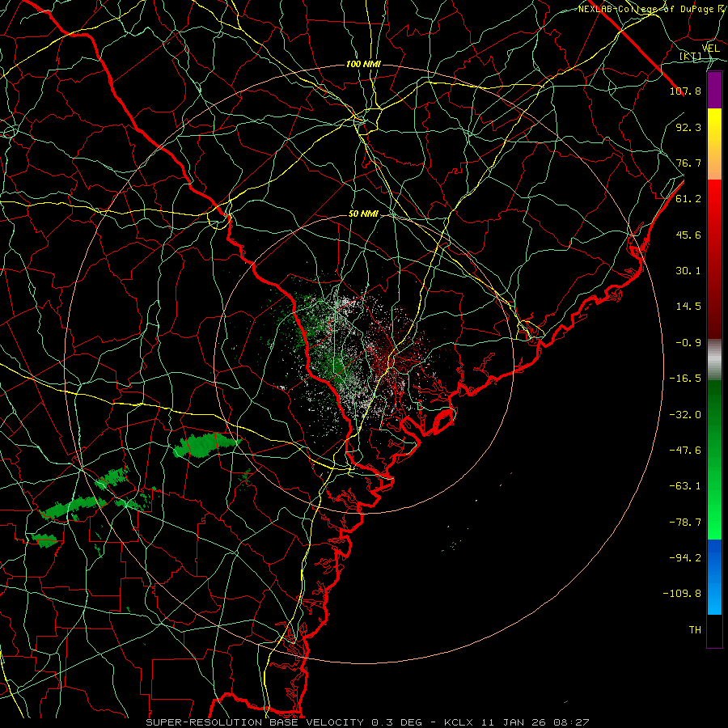Screen dimensions: 728x728
Task: Click the -0.9 velocity legend value
Action: 688,343
